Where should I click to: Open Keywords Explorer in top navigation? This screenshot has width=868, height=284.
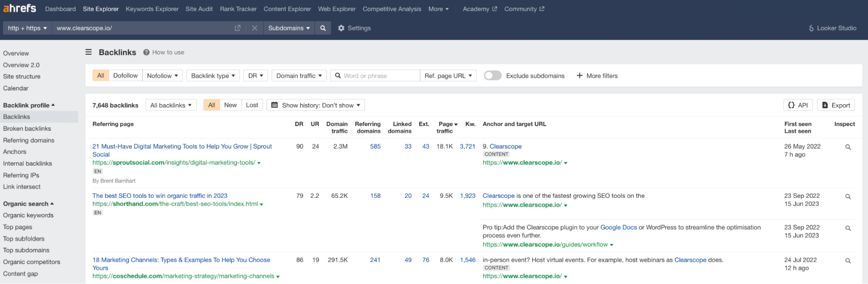[152, 9]
